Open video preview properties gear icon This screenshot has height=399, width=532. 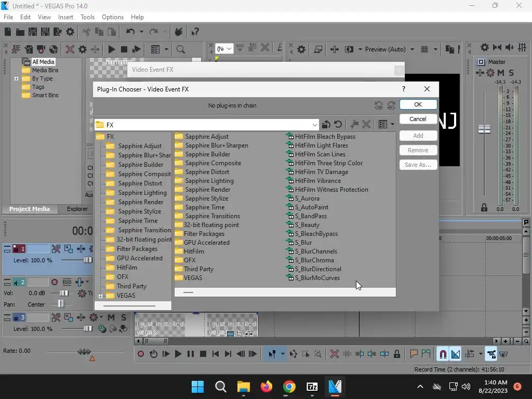point(301,49)
